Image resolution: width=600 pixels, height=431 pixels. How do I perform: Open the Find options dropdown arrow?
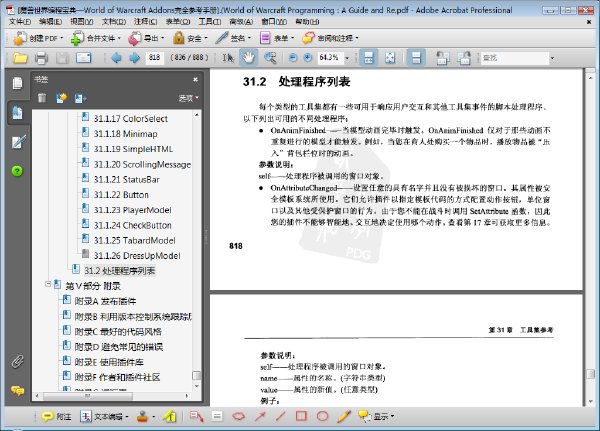pyautogui.click(x=552, y=58)
